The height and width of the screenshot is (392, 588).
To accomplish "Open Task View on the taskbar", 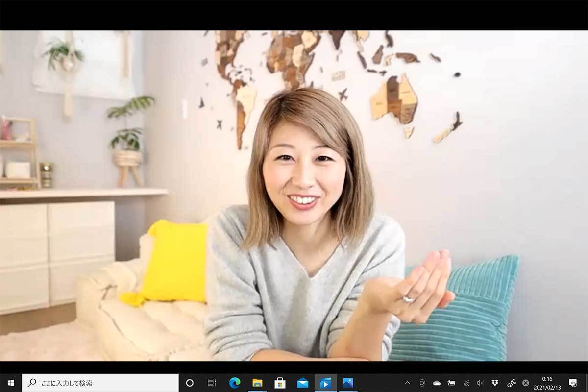I will [212, 383].
